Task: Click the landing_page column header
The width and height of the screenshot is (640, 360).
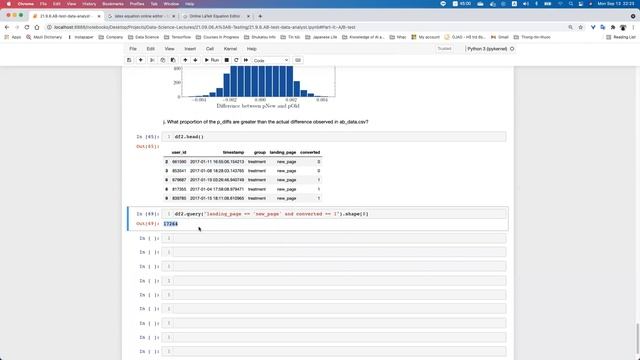Action: point(283,152)
